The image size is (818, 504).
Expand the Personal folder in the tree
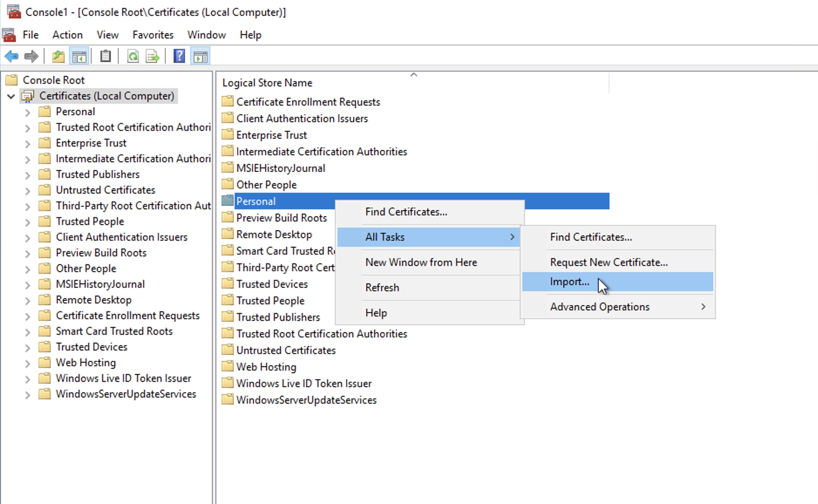click(27, 112)
